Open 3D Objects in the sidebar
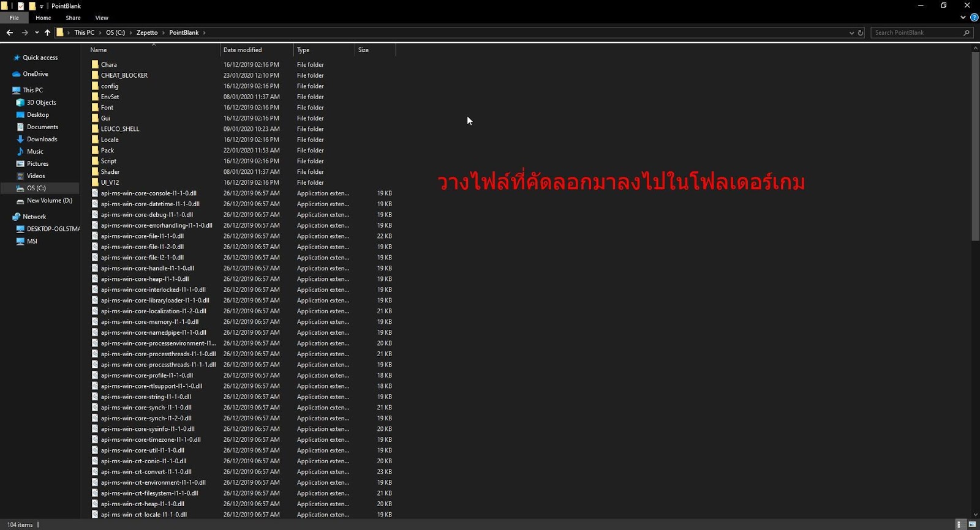 [x=41, y=102]
